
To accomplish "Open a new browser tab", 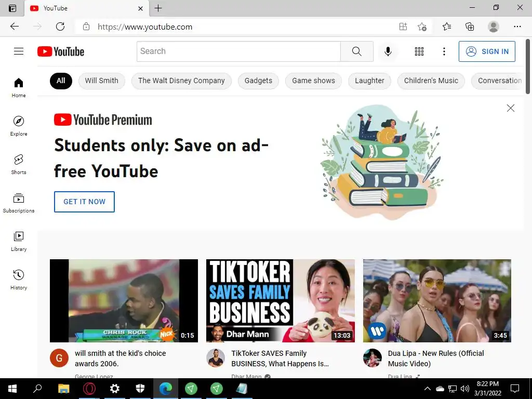I will point(158,8).
